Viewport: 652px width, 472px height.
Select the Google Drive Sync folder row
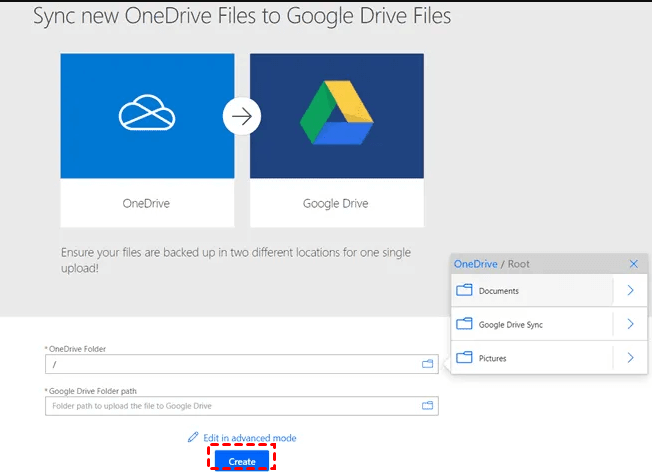click(x=549, y=324)
